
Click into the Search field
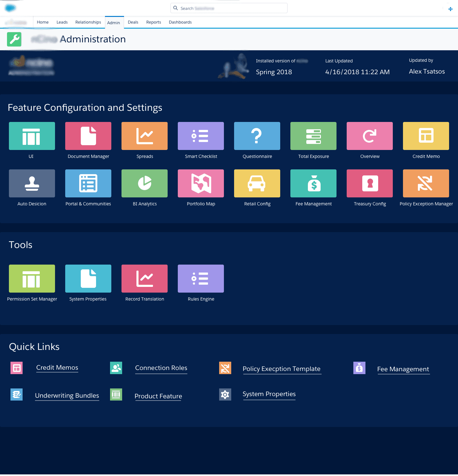pos(229,8)
